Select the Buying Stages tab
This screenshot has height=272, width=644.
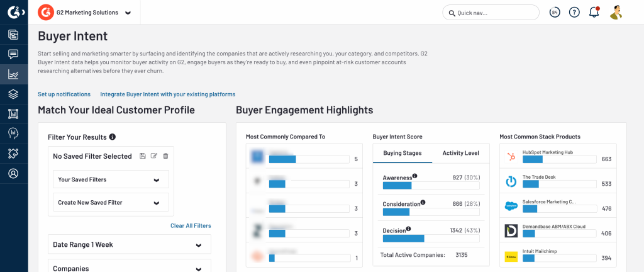point(402,153)
